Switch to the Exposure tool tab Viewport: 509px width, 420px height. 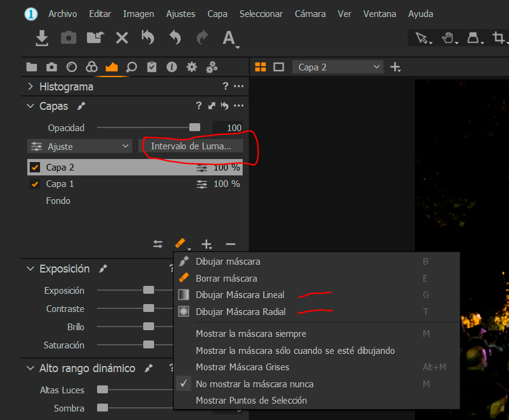point(112,67)
